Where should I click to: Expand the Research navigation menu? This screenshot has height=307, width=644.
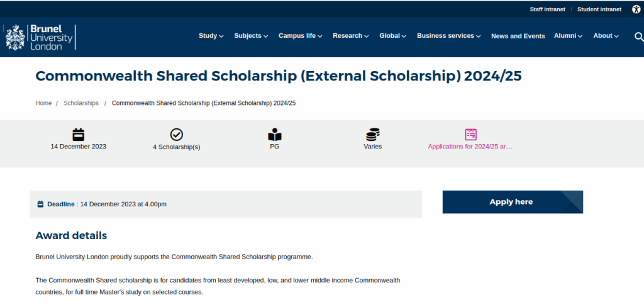tap(350, 36)
